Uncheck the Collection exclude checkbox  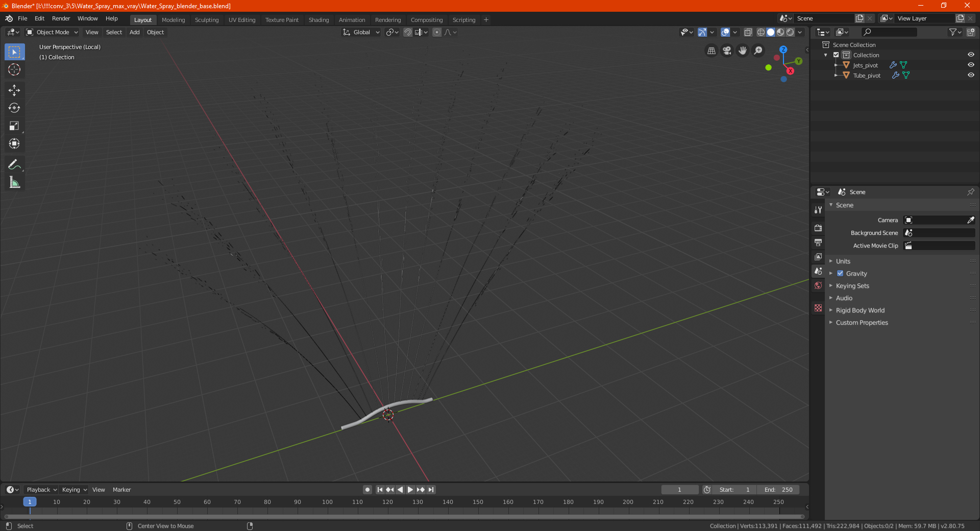click(x=836, y=55)
